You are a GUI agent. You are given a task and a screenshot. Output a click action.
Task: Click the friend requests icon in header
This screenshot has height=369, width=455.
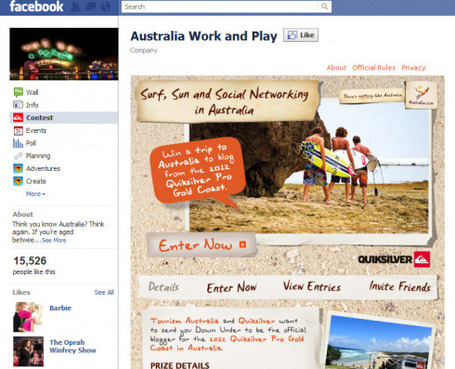click(76, 7)
